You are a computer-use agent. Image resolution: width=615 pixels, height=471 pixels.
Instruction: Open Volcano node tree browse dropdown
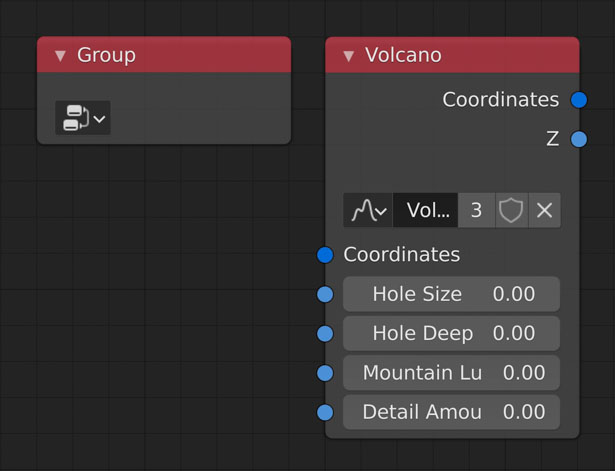(368, 210)
